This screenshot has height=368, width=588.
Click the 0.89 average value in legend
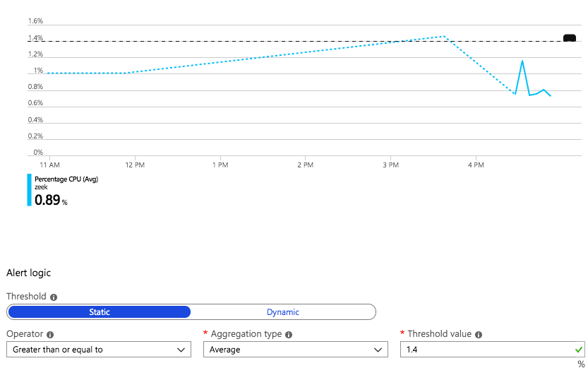coord(47,200)
